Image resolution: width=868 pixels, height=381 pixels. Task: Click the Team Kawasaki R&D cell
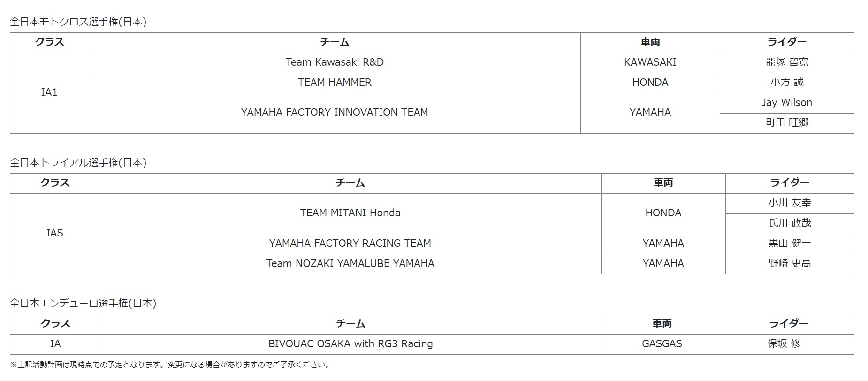pyautogui.click(x=335, y=62)
